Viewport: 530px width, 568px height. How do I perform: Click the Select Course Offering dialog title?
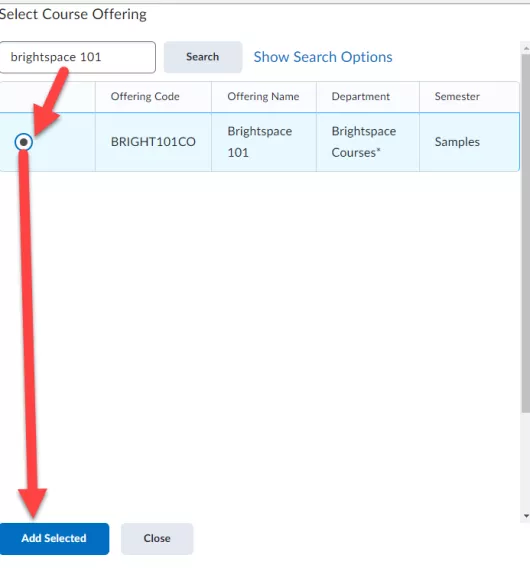click(73, 14)
